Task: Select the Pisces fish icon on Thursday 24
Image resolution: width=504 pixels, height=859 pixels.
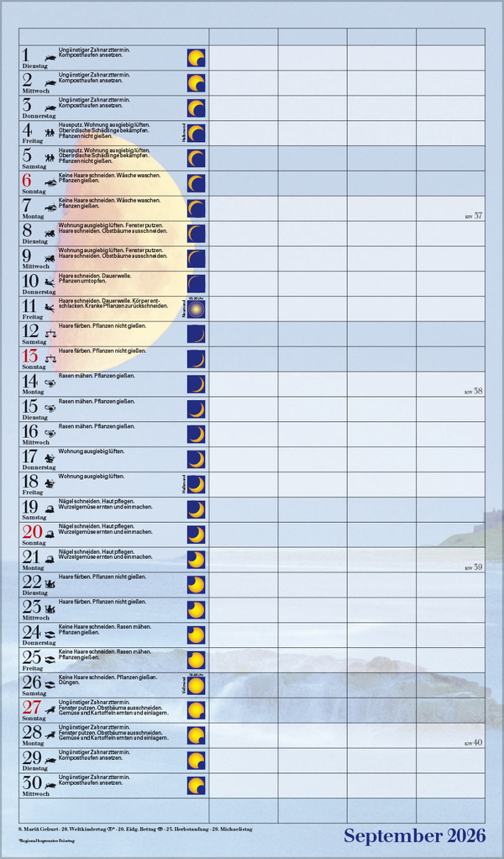Action: (x=51, y=635)
